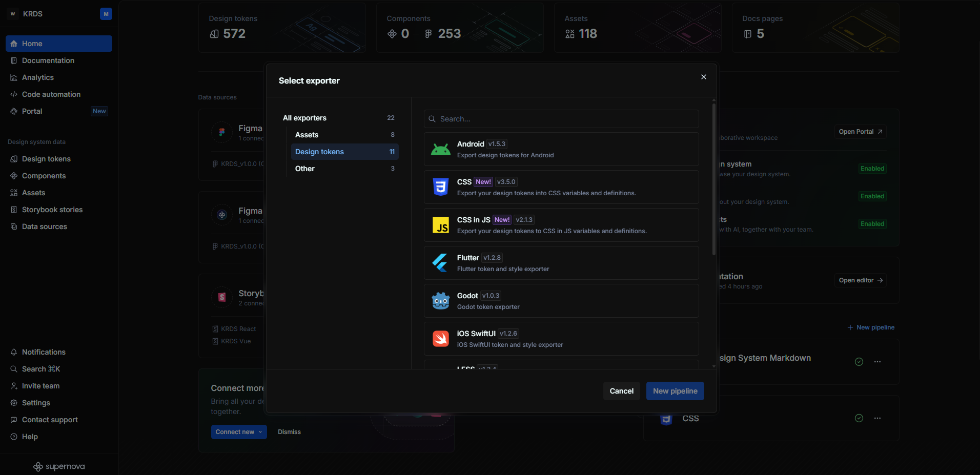Click the Godot exporter icon

[x=440, y=301]
